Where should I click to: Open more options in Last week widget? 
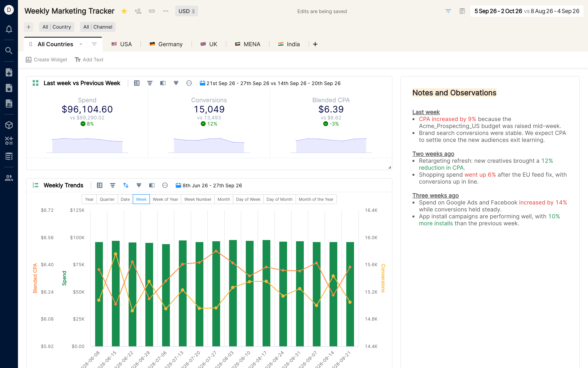(189, 83)
